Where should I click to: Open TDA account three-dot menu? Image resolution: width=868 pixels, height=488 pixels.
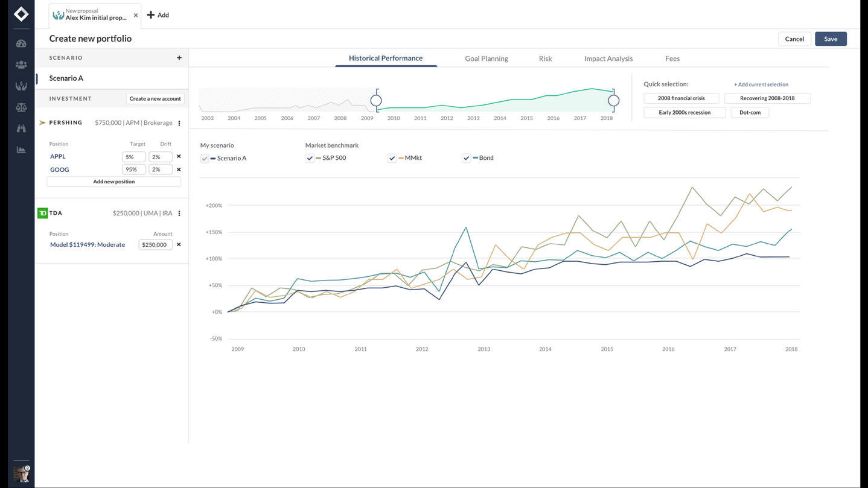pos(179,214)
